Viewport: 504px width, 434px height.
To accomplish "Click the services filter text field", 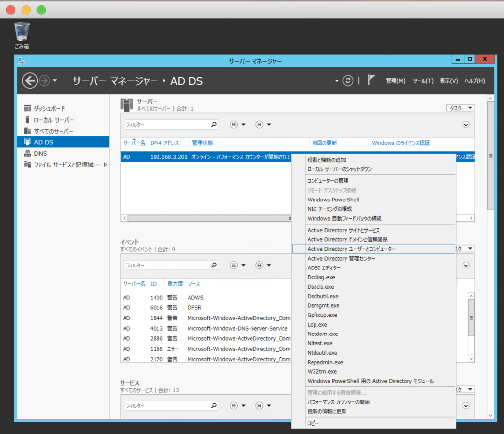I will [167, 406].
